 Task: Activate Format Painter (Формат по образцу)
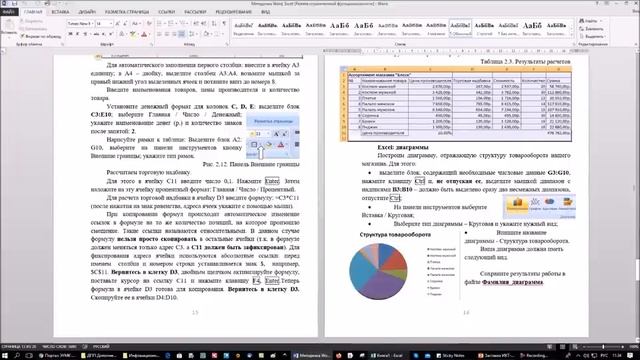(x=41, y=36)
